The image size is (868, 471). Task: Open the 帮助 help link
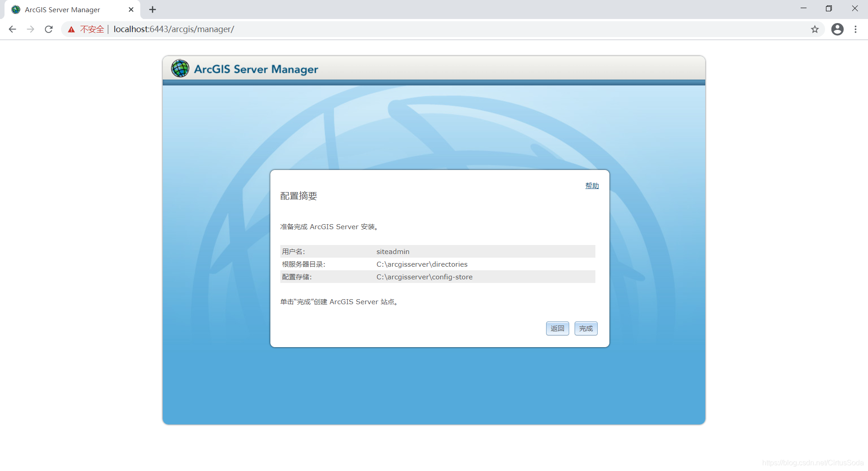pos(592,186)
